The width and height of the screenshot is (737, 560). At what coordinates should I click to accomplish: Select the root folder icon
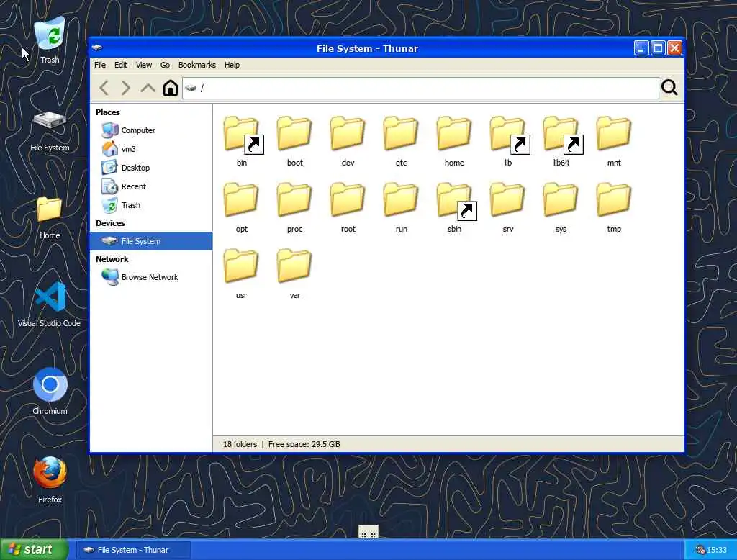[348, 200]
